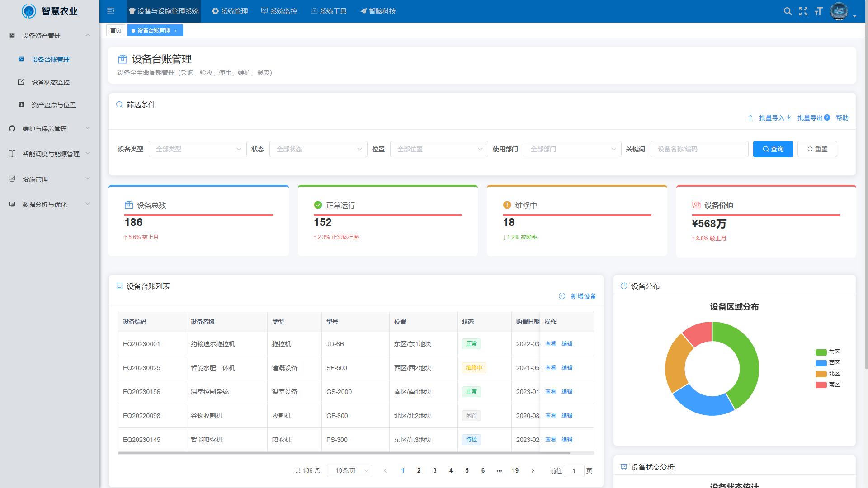The height and width of the screenshot is (488, 868).
Task: Click the 查询 search button
Action: point(773,149)
